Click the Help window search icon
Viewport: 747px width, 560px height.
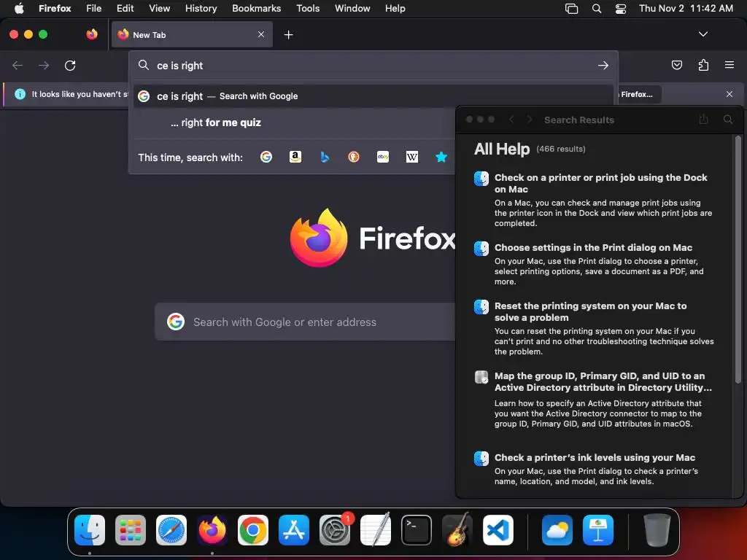pyautogui.click(x=728, y=120)
